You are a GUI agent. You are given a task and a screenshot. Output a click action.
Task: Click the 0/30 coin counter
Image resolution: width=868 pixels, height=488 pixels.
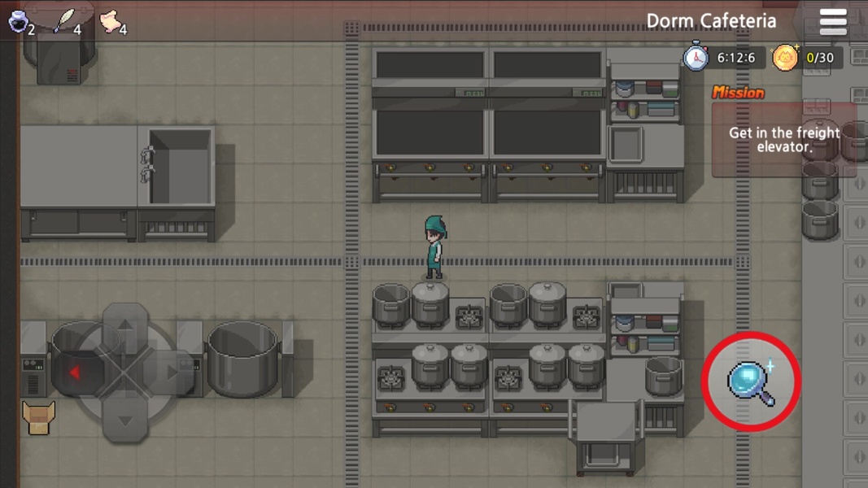coord(820,58)
